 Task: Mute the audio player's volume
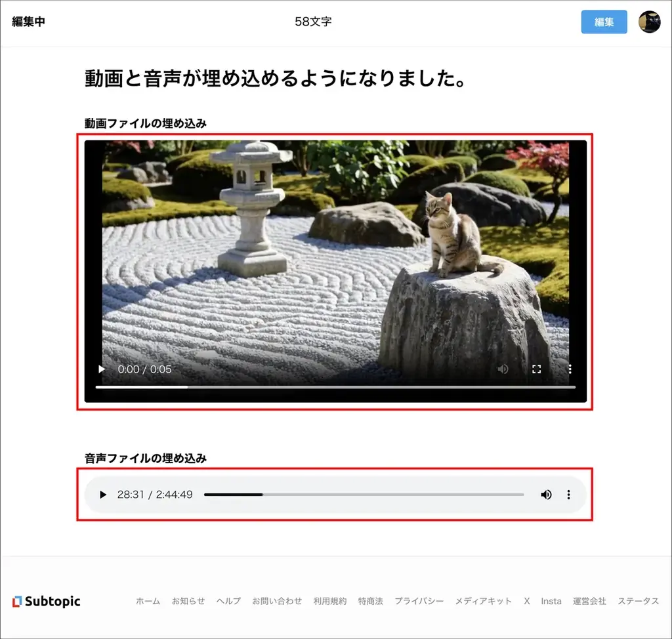(x=547, y=495)
